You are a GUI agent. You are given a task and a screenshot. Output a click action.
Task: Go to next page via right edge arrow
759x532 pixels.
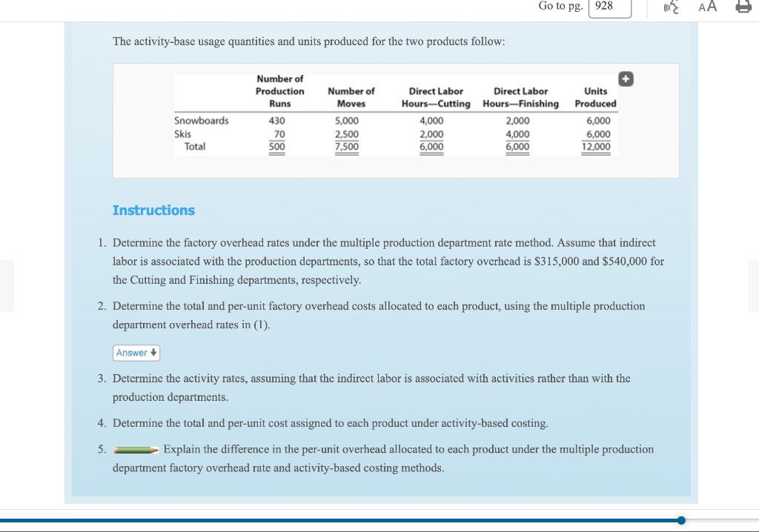point(753,285)
